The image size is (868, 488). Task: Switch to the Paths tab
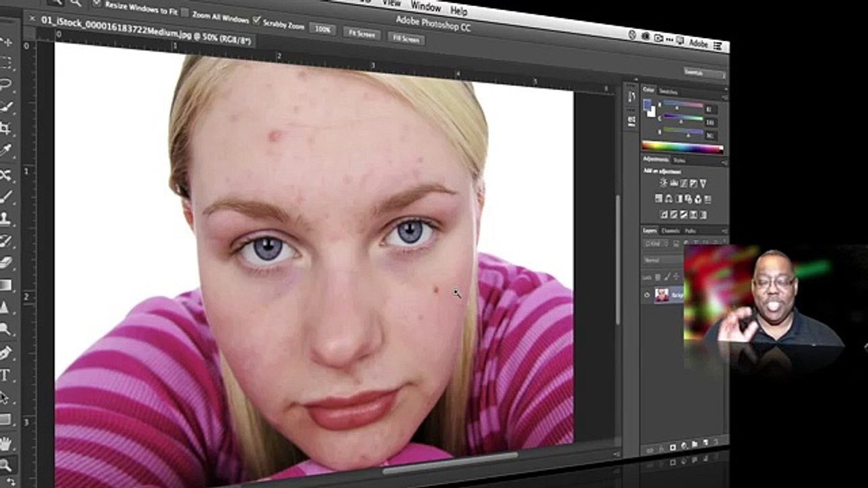[x=690, y=230]
